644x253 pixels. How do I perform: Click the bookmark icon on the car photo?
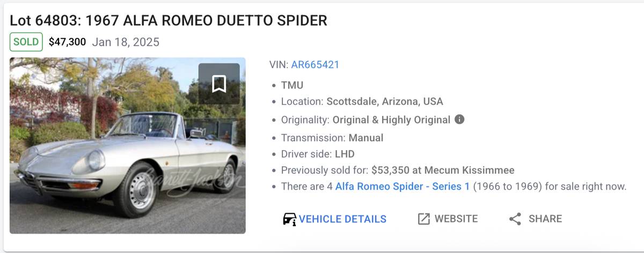click(x=219, y=84)
